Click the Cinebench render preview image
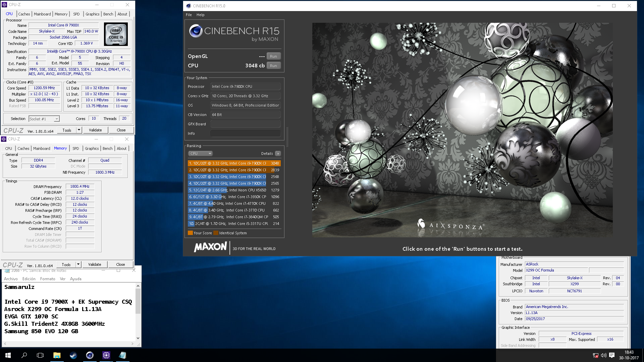This screenshot has height=362, width=644. (462, 130)
